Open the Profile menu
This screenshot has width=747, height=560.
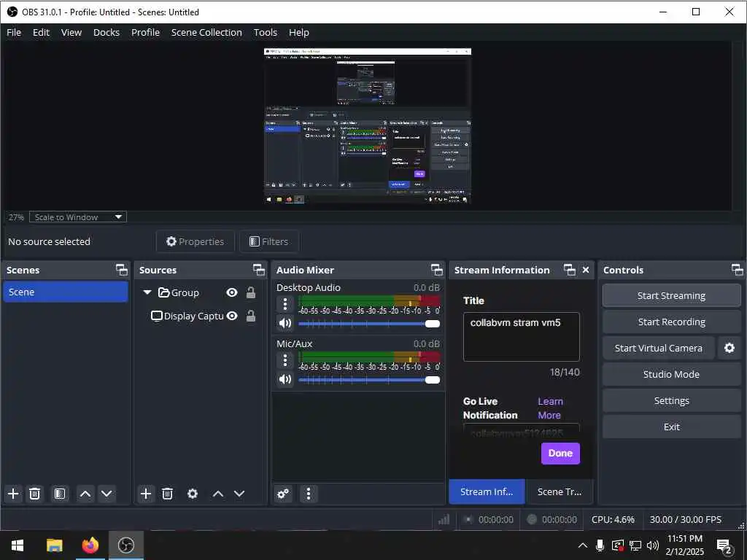pos(145,32)
